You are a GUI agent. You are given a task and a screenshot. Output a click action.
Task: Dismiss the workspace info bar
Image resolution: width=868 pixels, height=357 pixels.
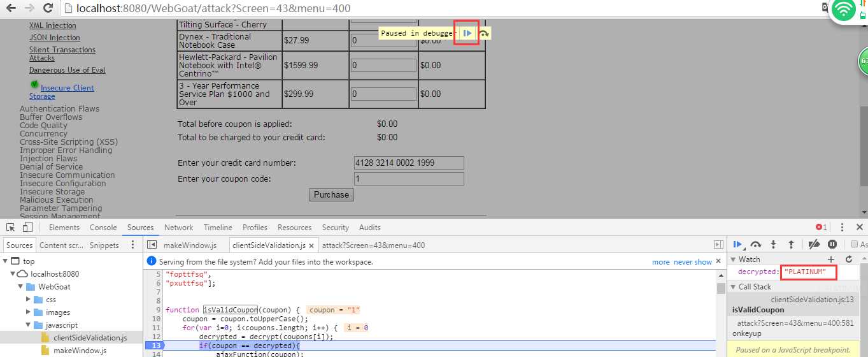coord(720,262)
